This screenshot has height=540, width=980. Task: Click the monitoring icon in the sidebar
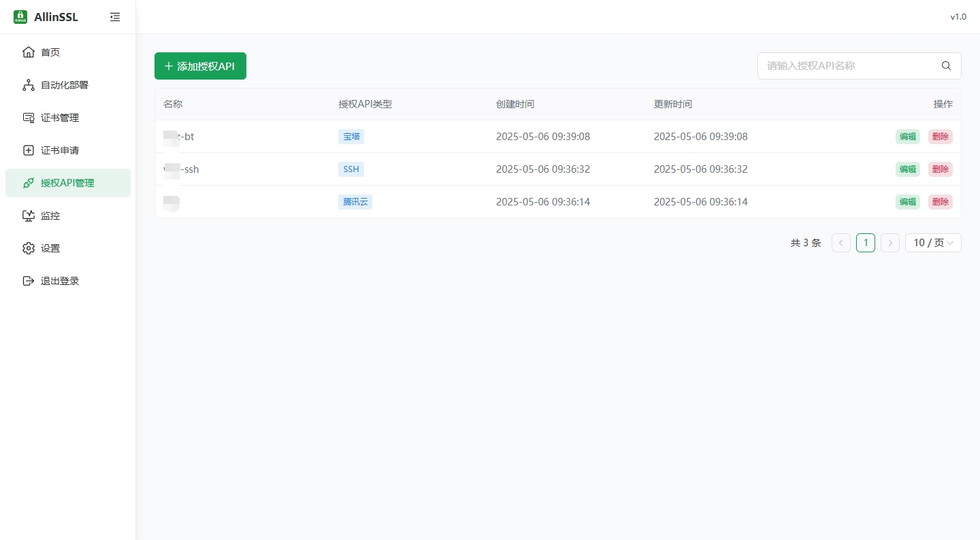28,216
